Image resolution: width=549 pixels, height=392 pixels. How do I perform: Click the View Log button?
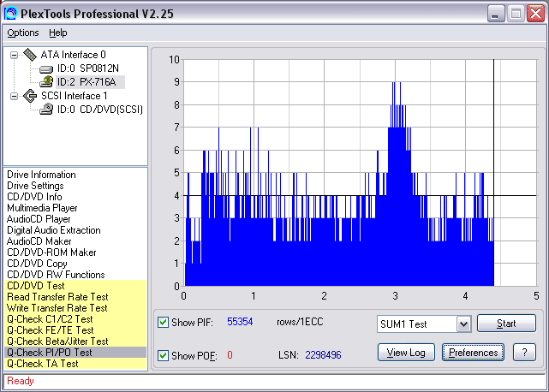tap(406, 353)
